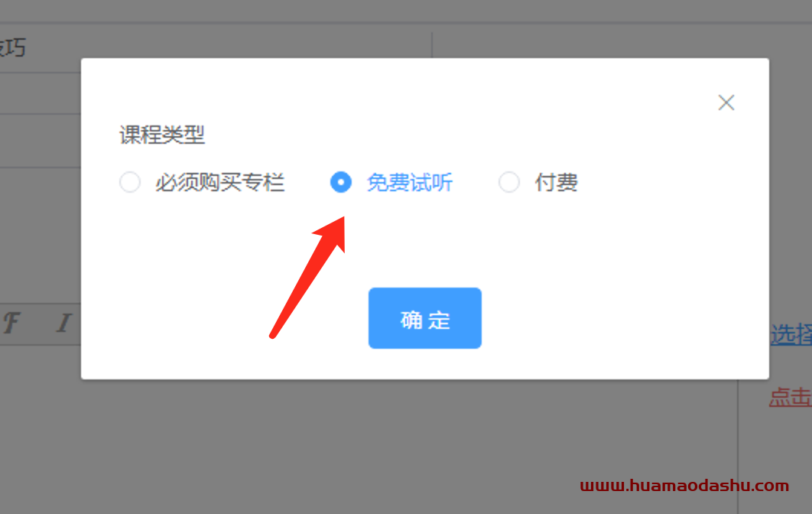The image size is (812, 514).
Task: Select the 免费试听 radio circle
Action: pyautogui.click(x=341, y=182)
